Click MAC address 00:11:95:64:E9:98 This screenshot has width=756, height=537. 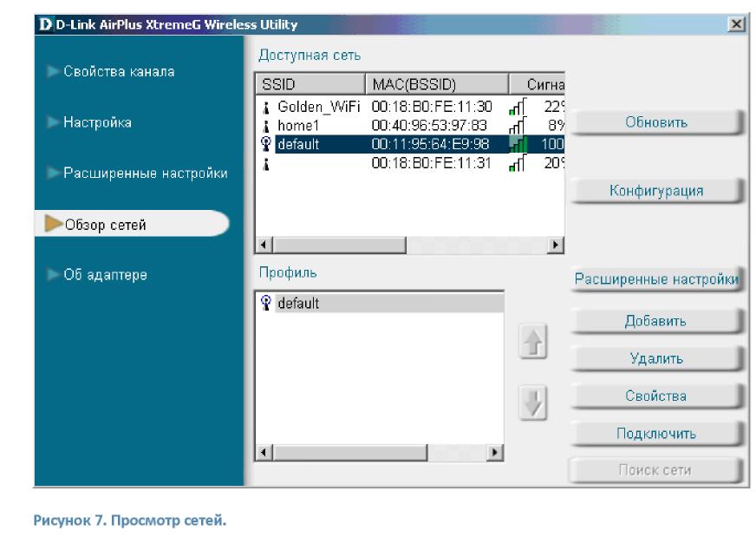430,144
